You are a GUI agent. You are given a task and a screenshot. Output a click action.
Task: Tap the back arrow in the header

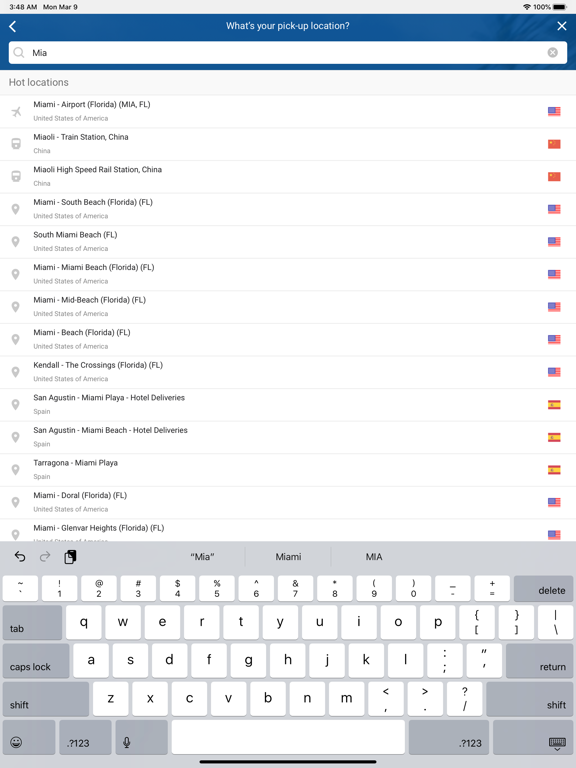13,26
